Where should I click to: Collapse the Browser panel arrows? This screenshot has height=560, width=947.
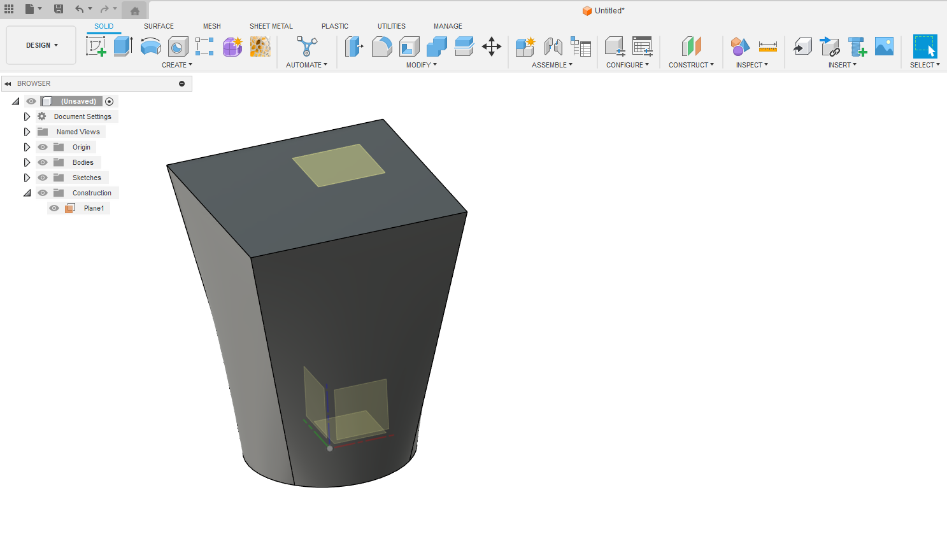(x=8, y=83)
